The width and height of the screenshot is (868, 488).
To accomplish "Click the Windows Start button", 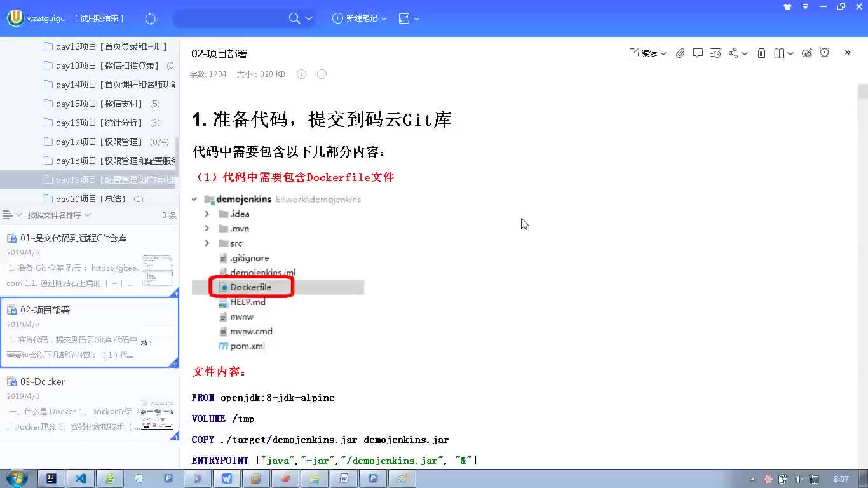I will tap(16, 478).
